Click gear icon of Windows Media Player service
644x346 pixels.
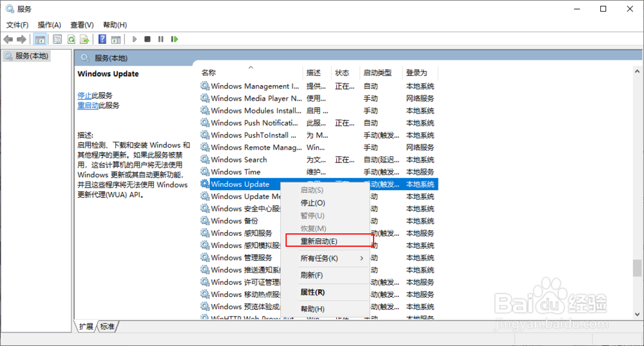(x=205, y=98)
